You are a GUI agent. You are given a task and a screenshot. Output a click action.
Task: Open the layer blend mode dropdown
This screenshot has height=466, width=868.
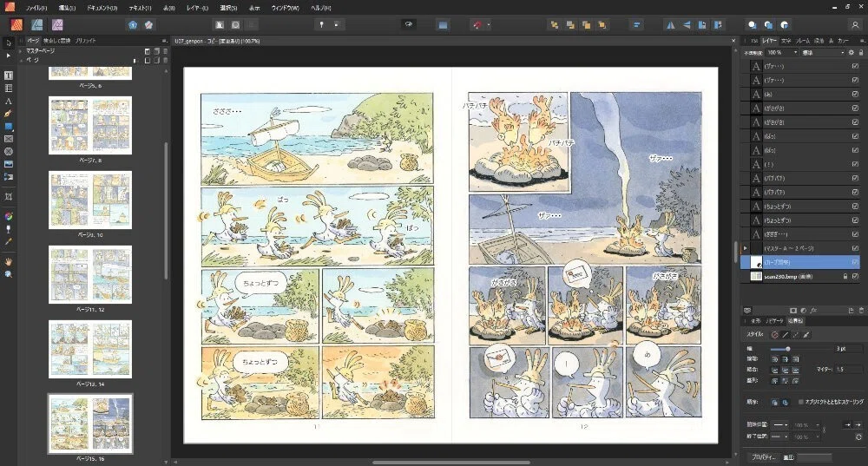823,53
